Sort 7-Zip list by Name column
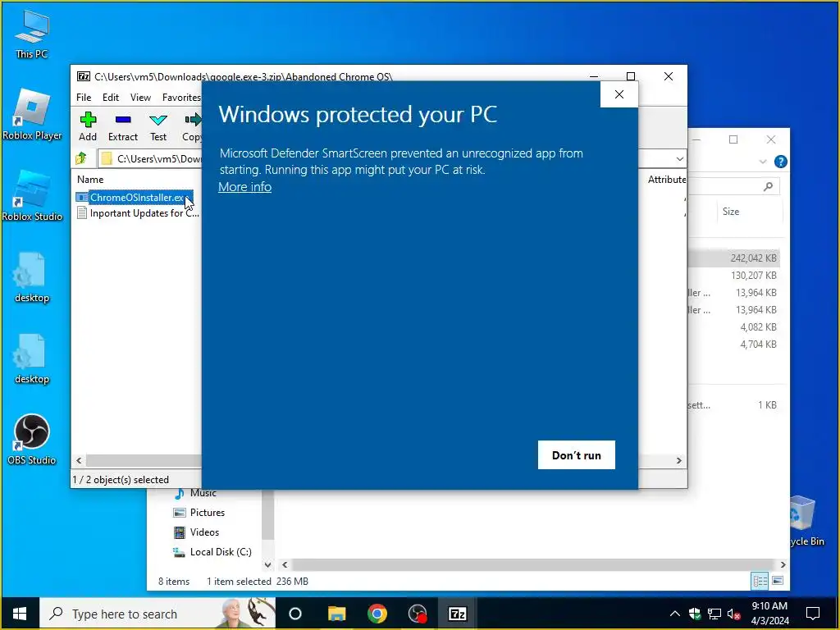840x630 pixels. pyautogui.click(x=90, y=180)
